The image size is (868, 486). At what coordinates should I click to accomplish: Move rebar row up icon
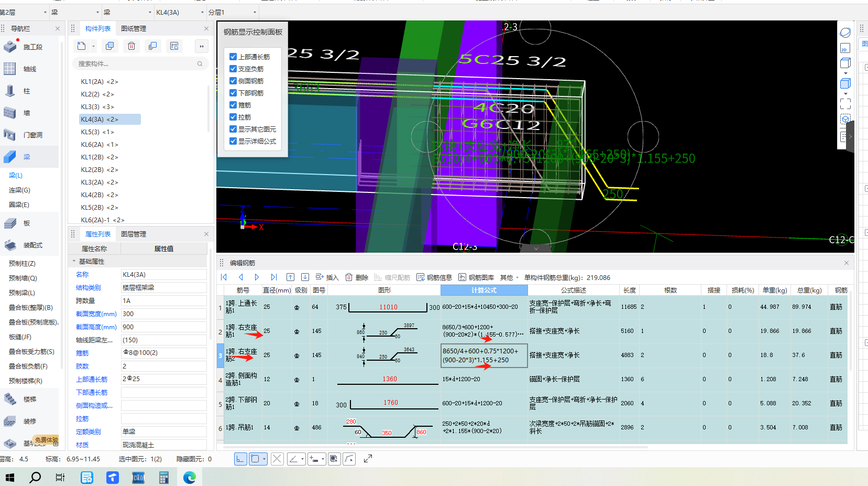[290, 277]
